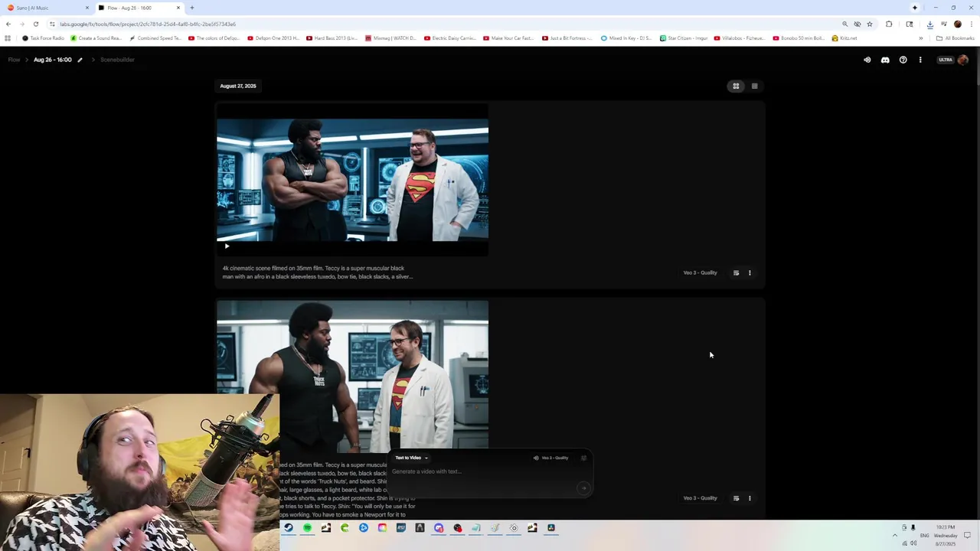Open the Hard Bass 2013 bookmark
The width and height of the screenshot is (980, 551).
(332, 38)
